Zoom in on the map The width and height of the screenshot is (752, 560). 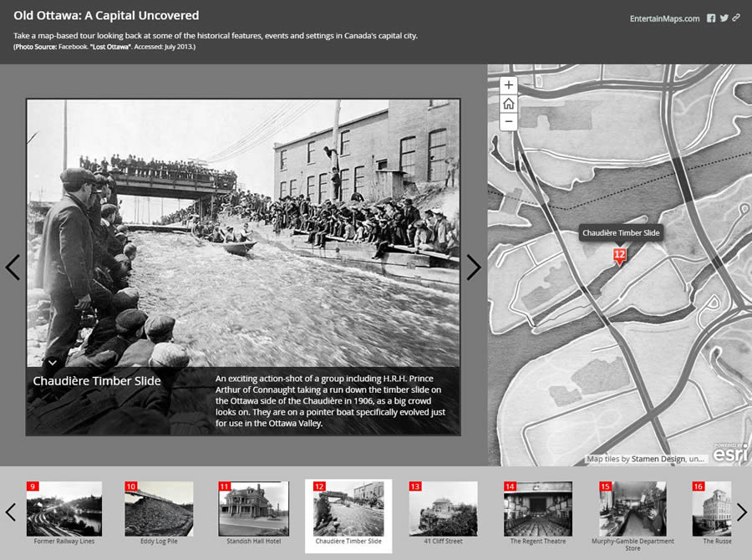pos(508,84)
